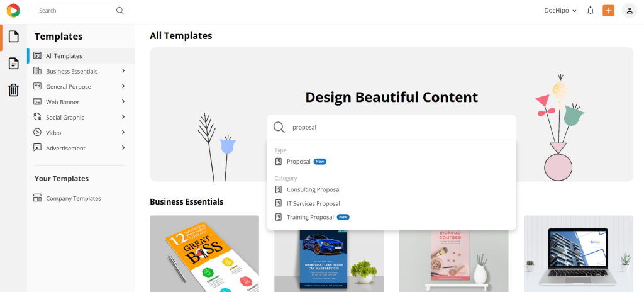This screenshot has width=644, height=292.
Task: Click the DocHipo logo icon
Action: [13, 10]
